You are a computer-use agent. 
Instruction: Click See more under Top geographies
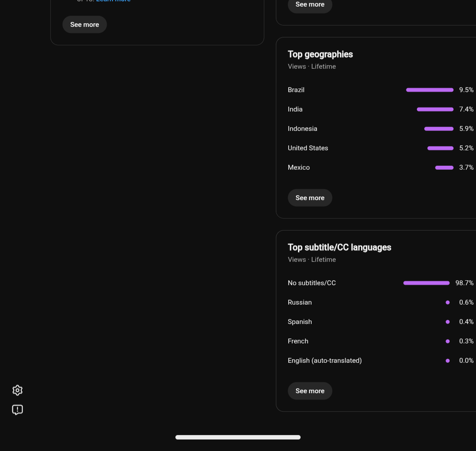pos(310,198)
